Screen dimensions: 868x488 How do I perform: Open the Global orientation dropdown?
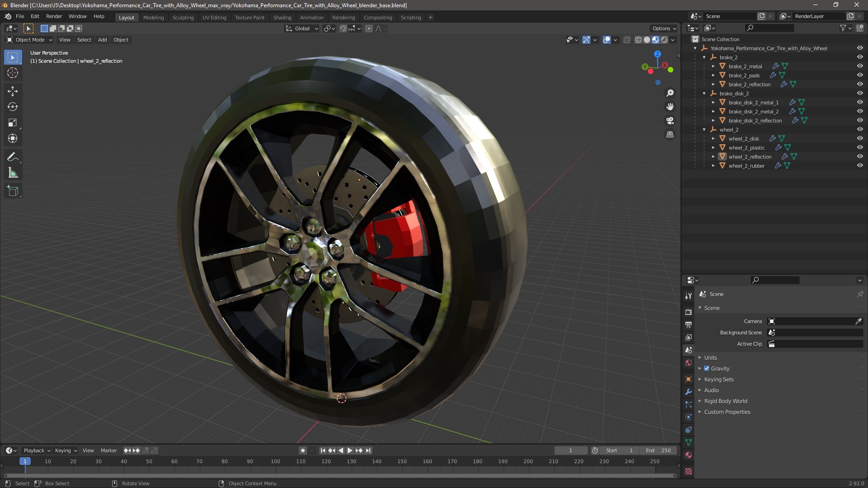tap(302, 28)
